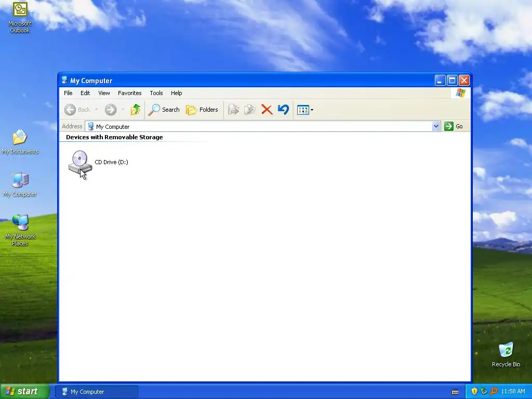Image resolution: width=532 pixels, height=399 pixels.
Task: Click the My Computer taskbar button
Action: (97, 392)
